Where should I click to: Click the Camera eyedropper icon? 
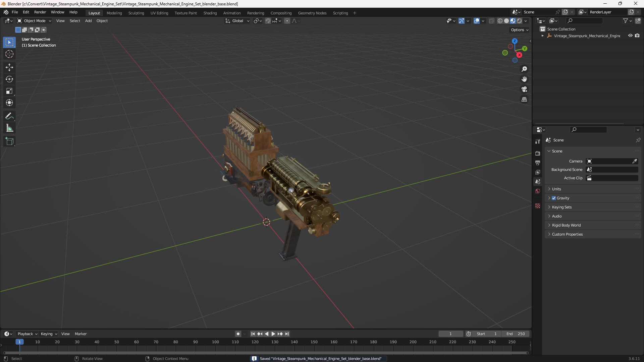[635, 161]
